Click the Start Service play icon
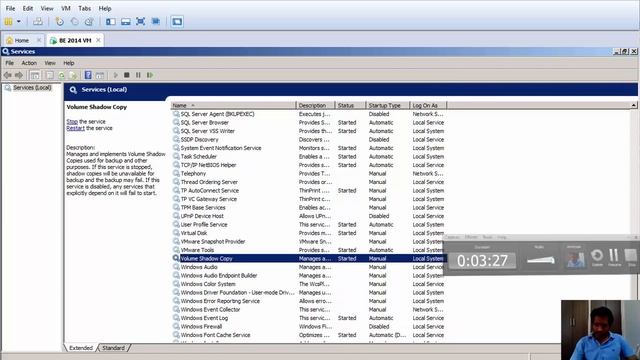The height and width of the screenshot is (360, 640). (x=116, y=75)
